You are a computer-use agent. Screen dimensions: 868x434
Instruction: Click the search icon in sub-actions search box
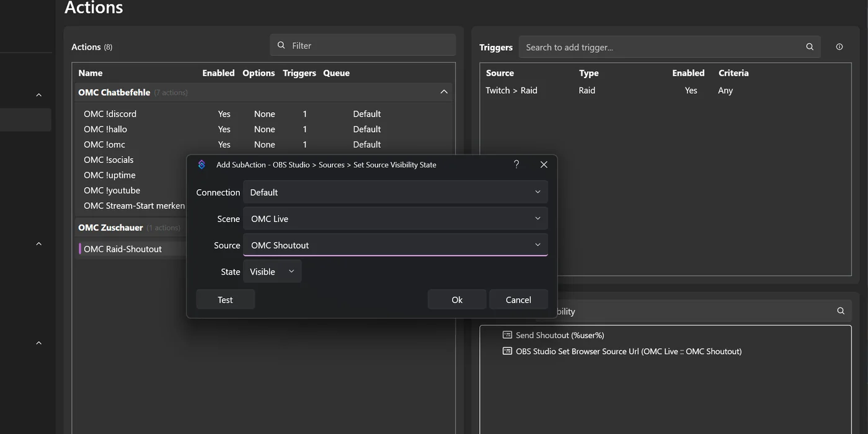[841, 311]
